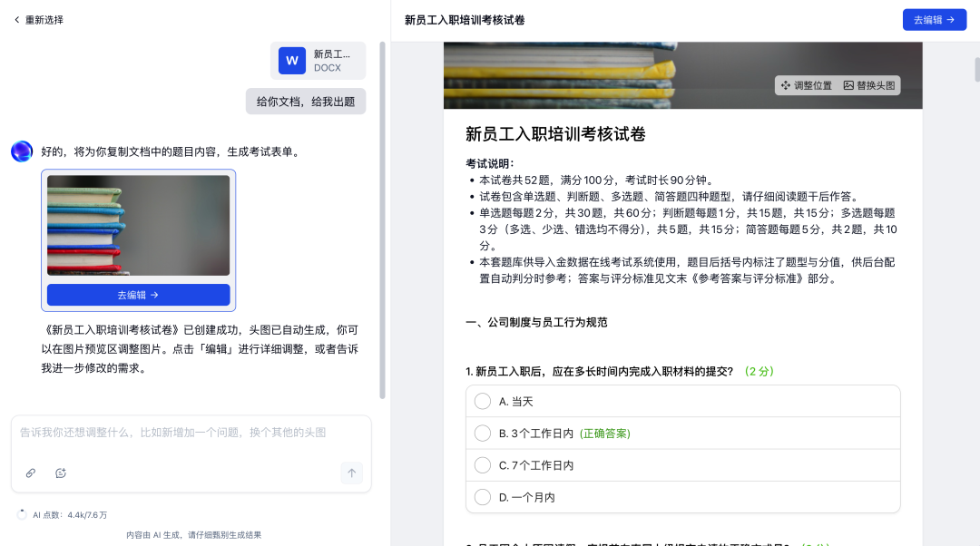Select option C. 7个工作日内
980x546 pixels.
click(682, 465)
